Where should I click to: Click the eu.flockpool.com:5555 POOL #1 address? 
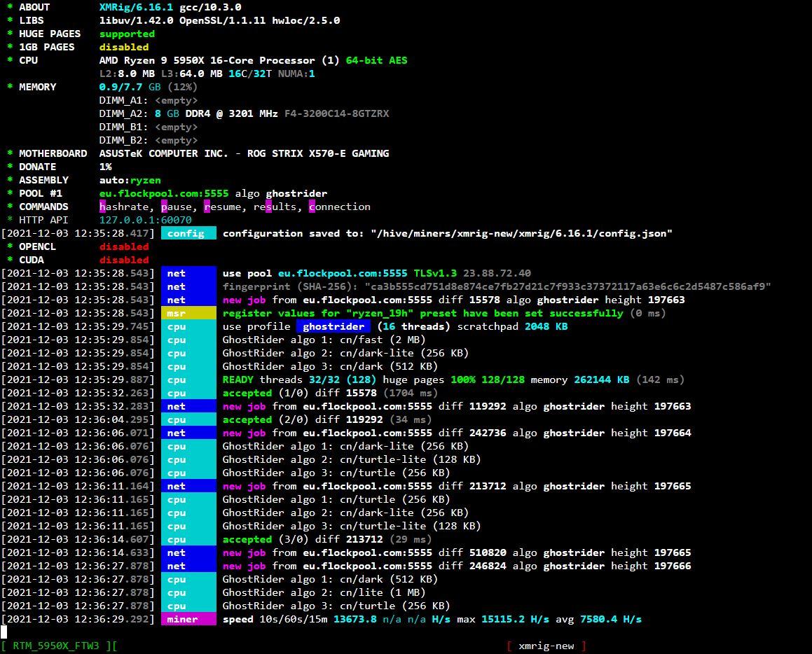click(164, 193)
